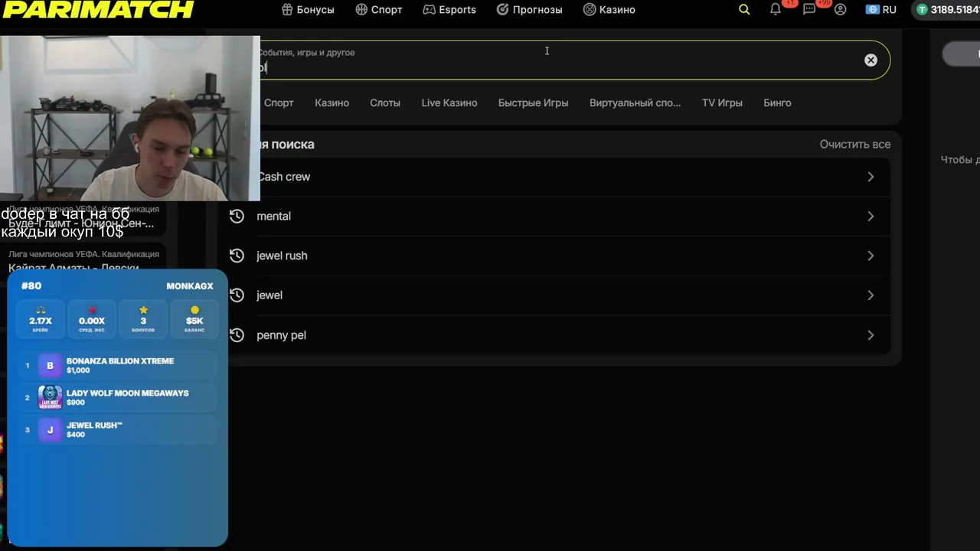Click Очистить все to clear search history
Screen dimensions: 980x551
pos(855,144)
